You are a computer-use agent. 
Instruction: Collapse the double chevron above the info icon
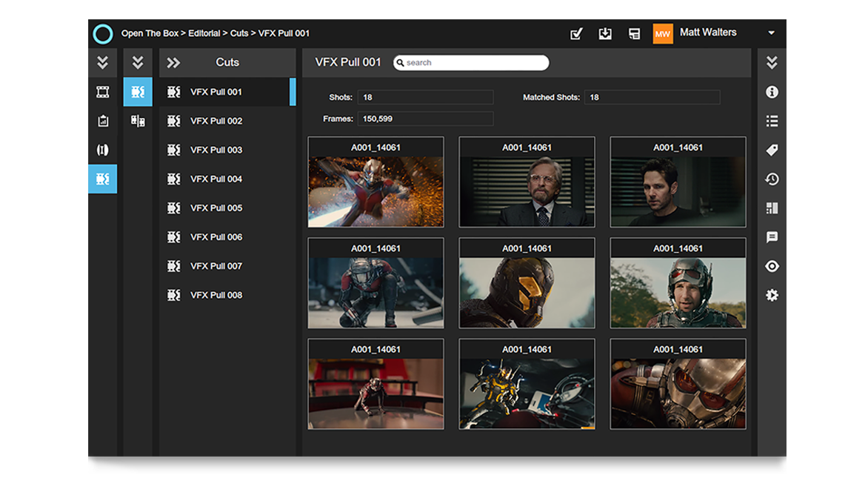(x=772, y=62)
